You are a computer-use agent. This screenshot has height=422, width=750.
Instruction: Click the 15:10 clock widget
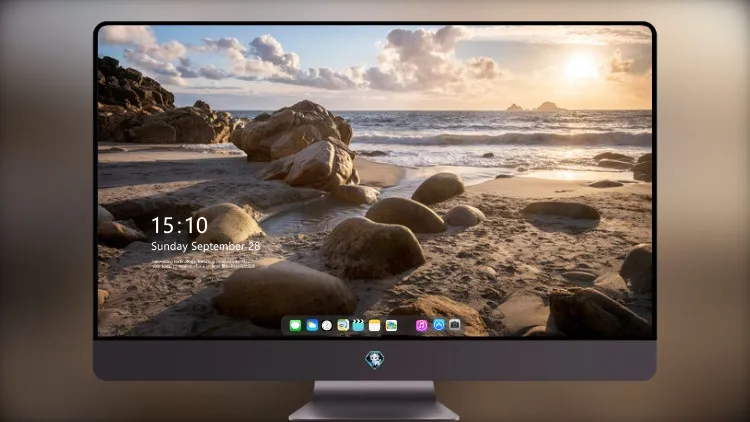coord(179,225)
